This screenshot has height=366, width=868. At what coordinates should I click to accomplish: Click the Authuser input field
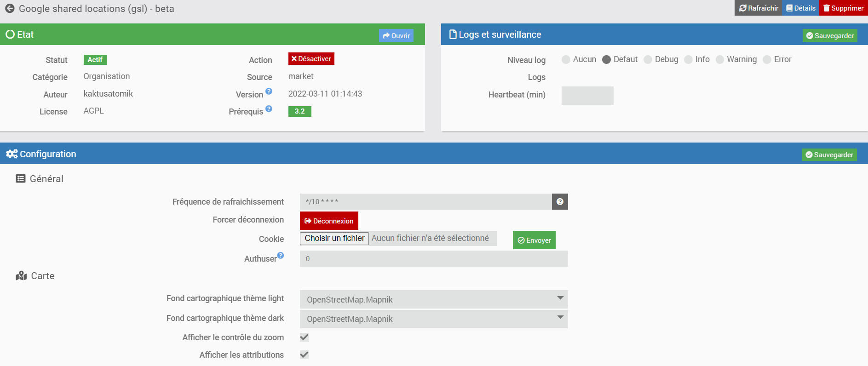tap(434, 258)
